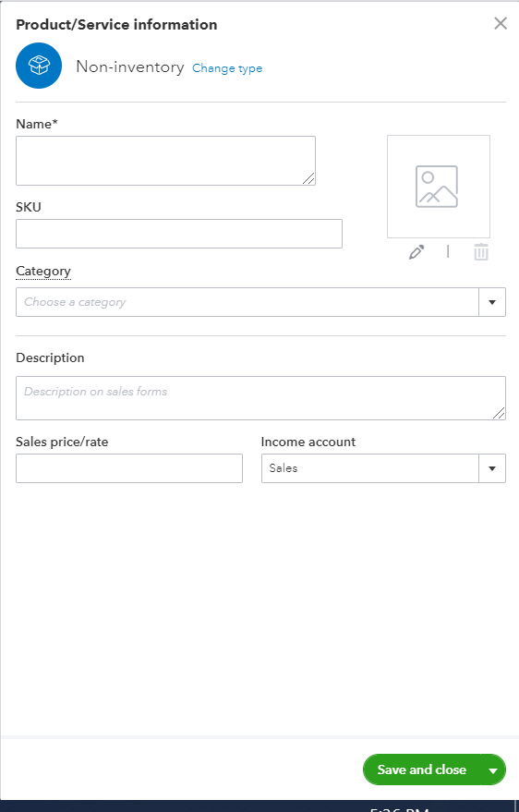This screenshot has width=519, height=812.
Task: Click the Sales price/rate field
Action: [x=129, y=468]
